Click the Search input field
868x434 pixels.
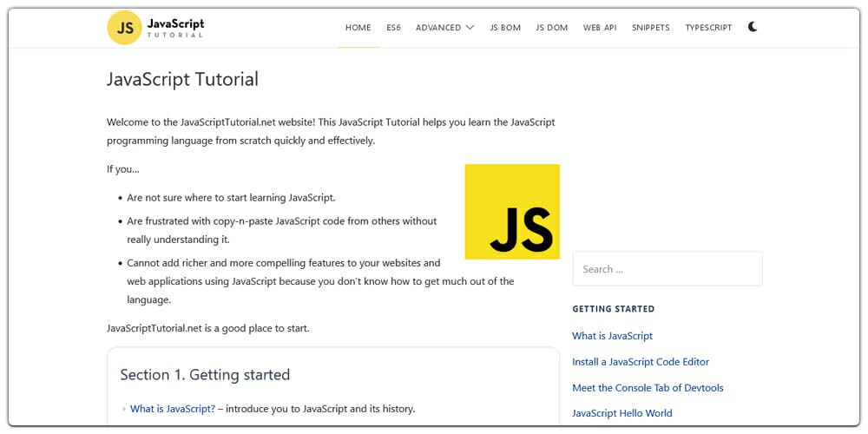[x=667, y=269]
